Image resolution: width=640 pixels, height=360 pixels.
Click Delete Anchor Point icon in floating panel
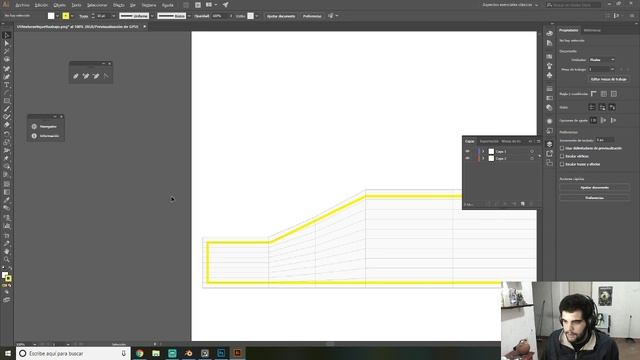click(x=96, y=76)
